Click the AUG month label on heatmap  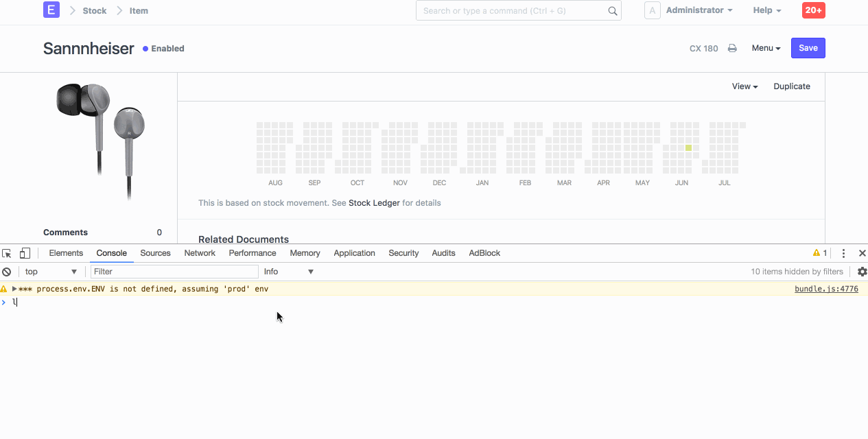[275, 183]
